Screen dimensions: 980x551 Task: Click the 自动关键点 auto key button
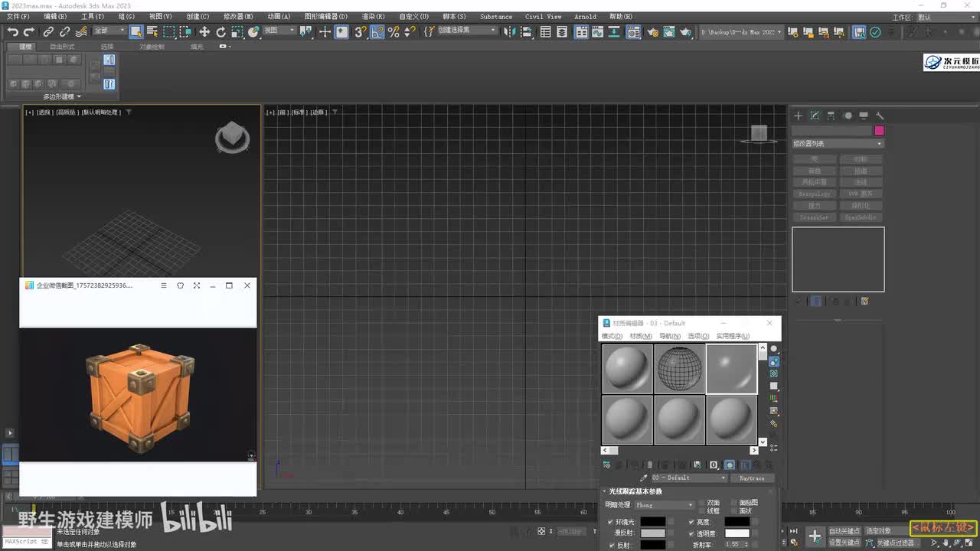[844, 530]
